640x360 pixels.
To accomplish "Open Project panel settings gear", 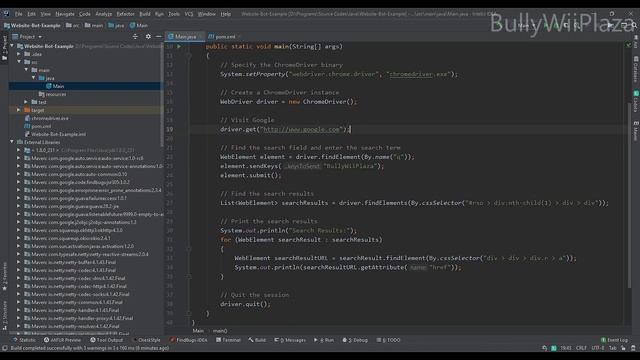I will 148,37.
